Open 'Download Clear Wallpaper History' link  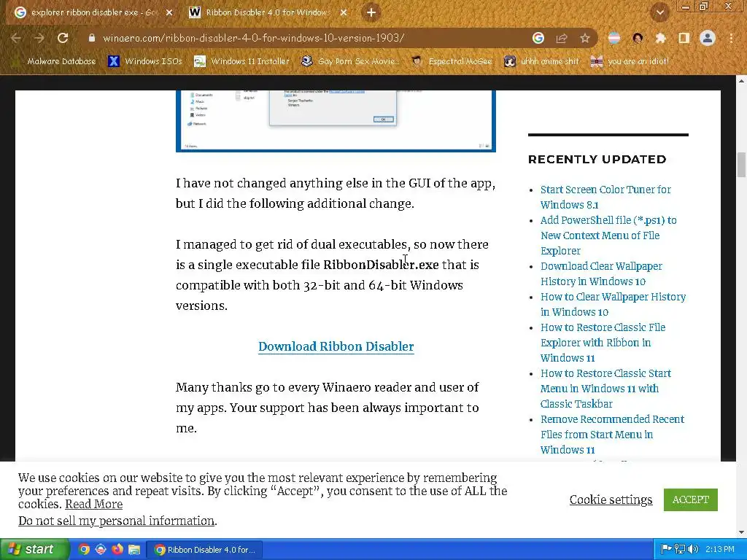(x=601, y=274)
